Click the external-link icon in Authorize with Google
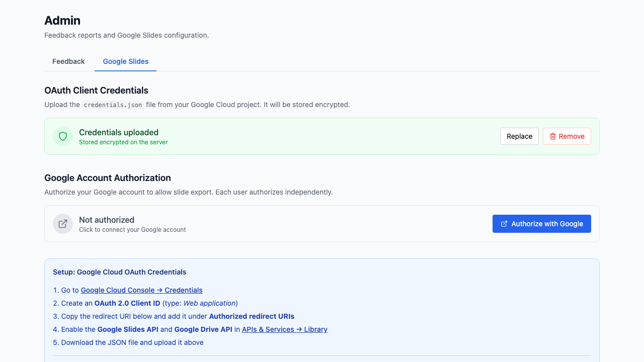 click(x=504, y=224)
